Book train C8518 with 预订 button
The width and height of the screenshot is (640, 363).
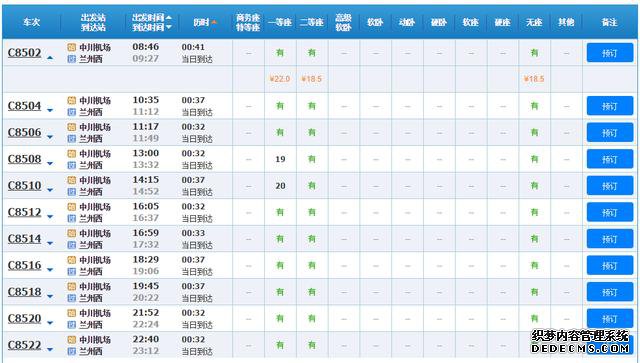[610, 292]
